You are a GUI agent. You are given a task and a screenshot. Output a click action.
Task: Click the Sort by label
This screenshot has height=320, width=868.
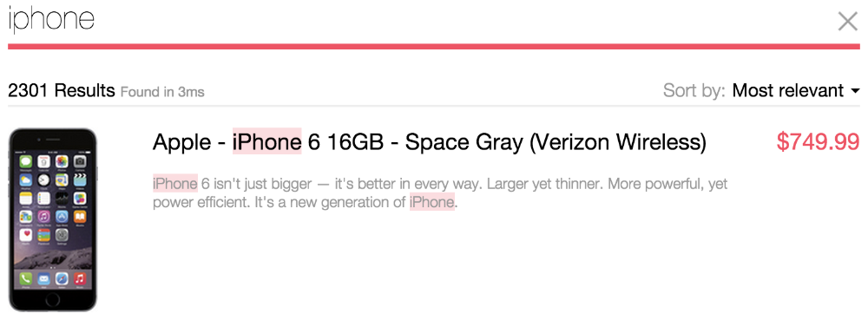[694, 91]
